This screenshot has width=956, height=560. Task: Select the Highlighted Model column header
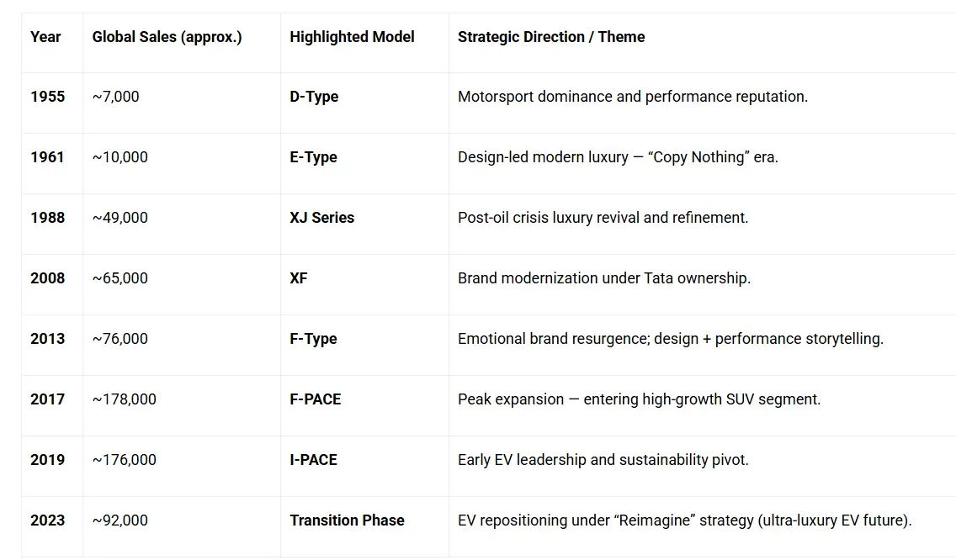pyautogui.click(x=352, y=37)
